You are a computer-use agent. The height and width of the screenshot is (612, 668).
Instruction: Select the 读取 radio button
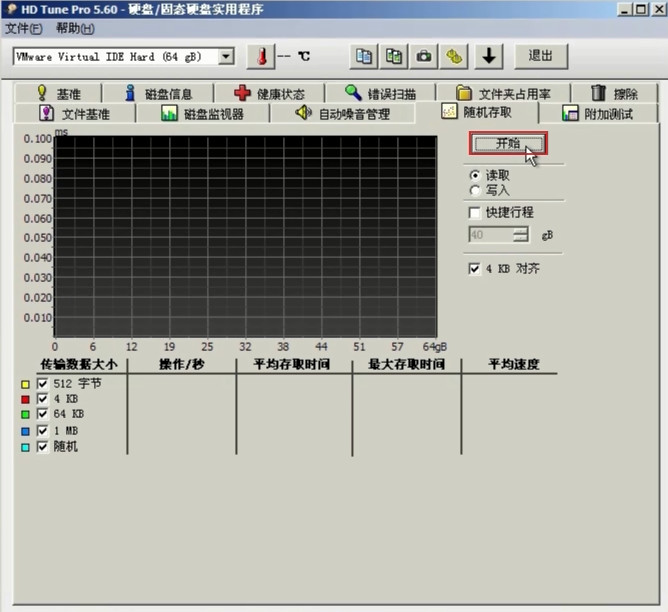tap(474, 175)
